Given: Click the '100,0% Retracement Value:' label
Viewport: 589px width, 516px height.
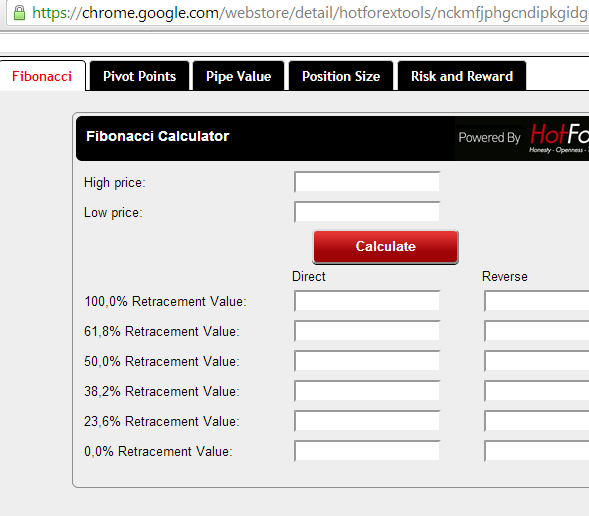Looking at the screenshot, I should click(165, 301).
